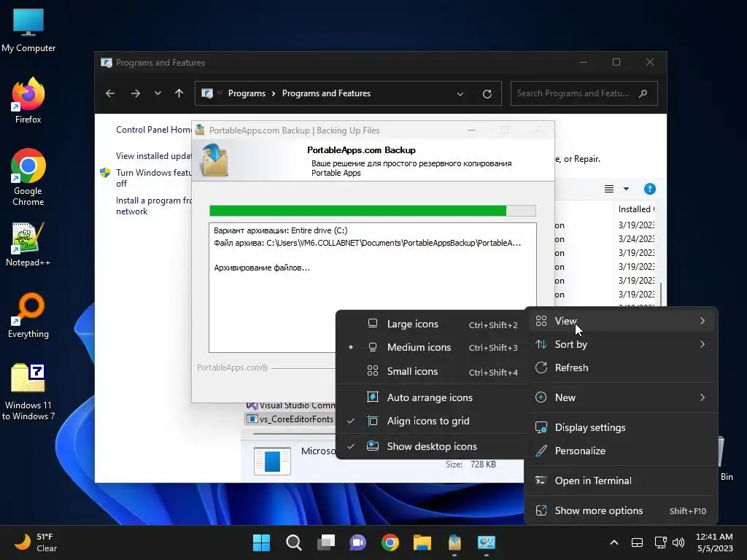Open the volume control in system tray
This screenshot has height=560, width=747.
point(678,542)
